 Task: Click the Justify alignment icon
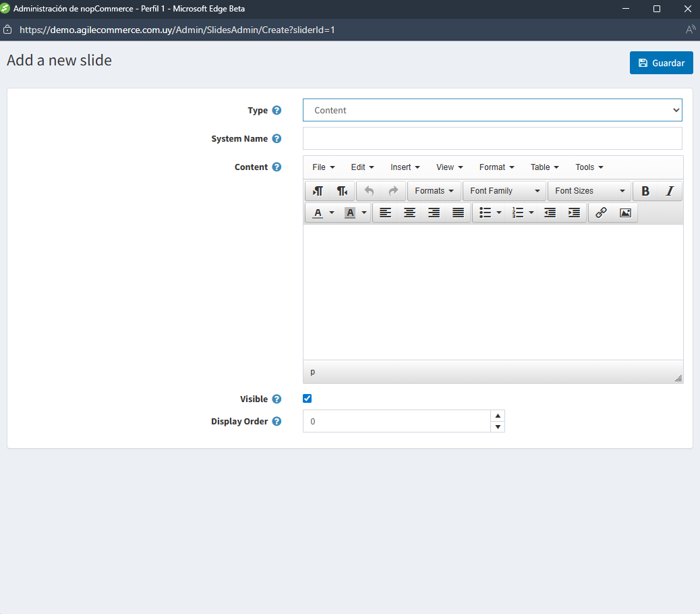click(x=458, y=213)
